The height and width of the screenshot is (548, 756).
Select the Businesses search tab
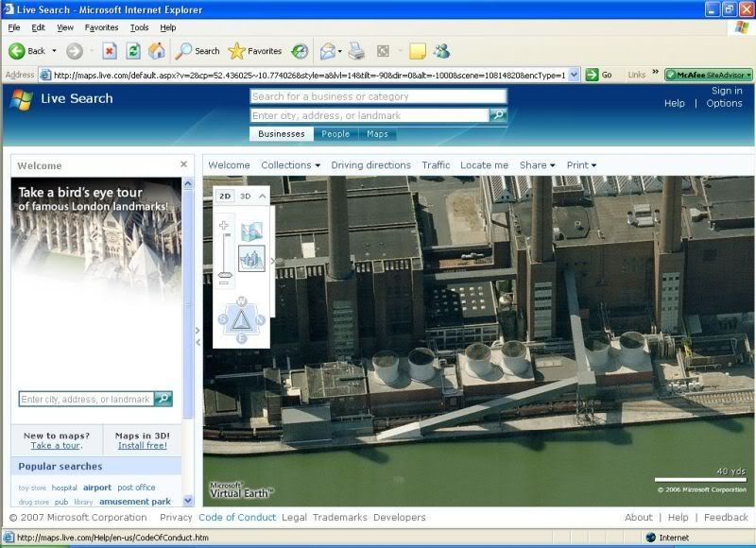pyautogui.click(x=282, y=134)
